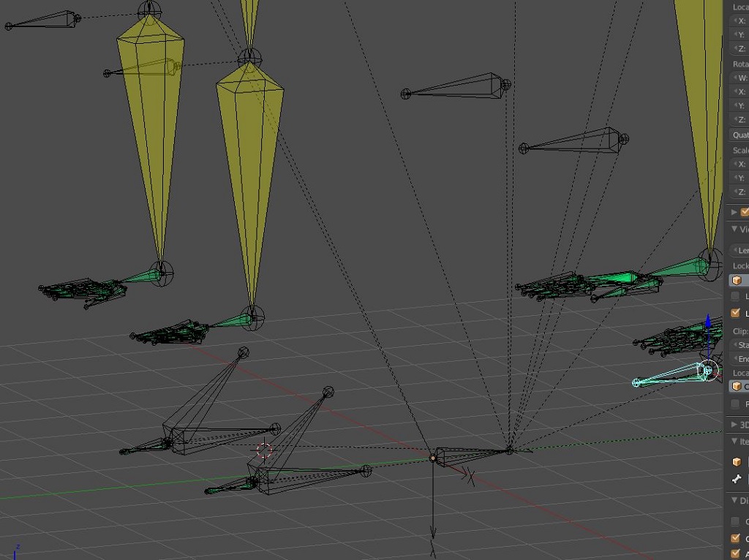Click the Scale X value field
Viewport: 749px width, 560px height.
739,164
